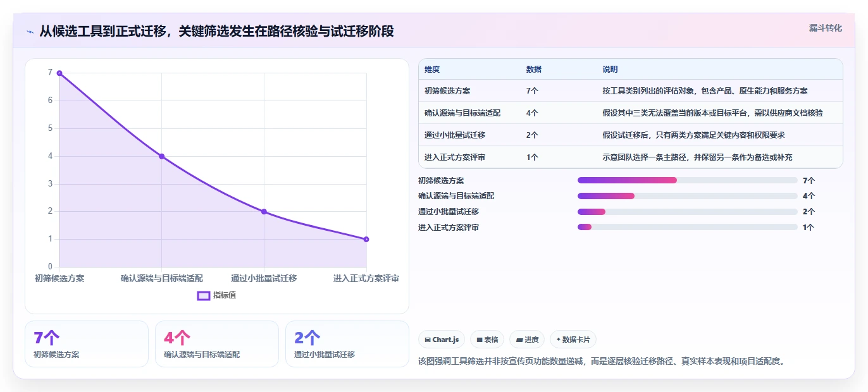Click the chart data point at value 7
The image size is (868, 392).
[59, 73]
